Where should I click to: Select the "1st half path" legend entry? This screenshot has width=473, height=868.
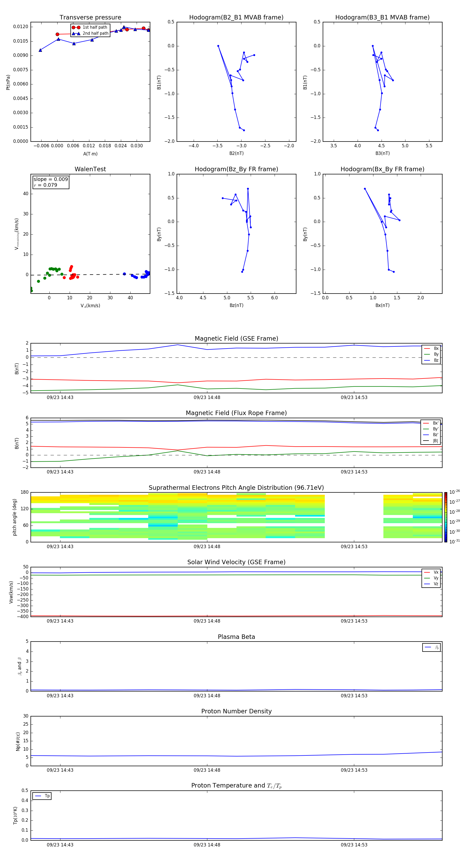[x=90, y=27]
